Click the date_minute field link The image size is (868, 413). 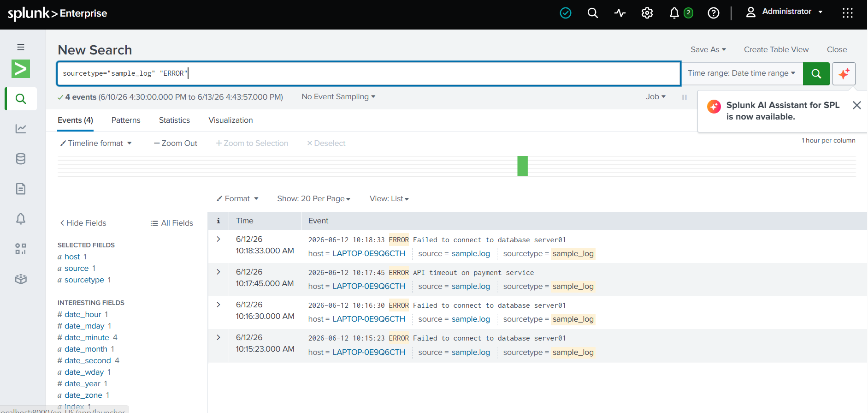click(x=87, y=337)
